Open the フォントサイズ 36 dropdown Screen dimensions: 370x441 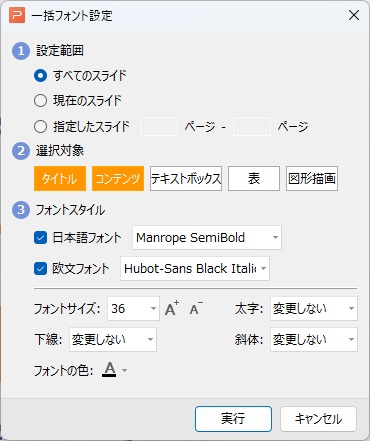pos(133,308)
